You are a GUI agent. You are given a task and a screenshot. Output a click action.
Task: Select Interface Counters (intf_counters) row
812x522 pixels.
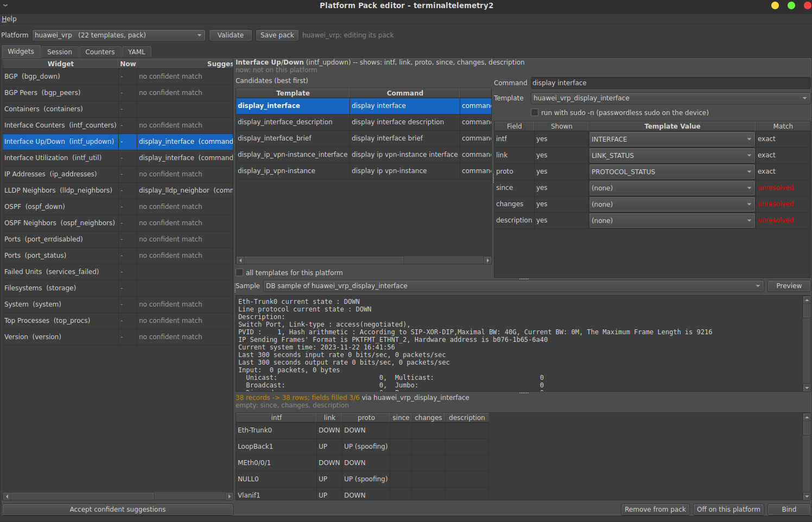tap(118, 125)
